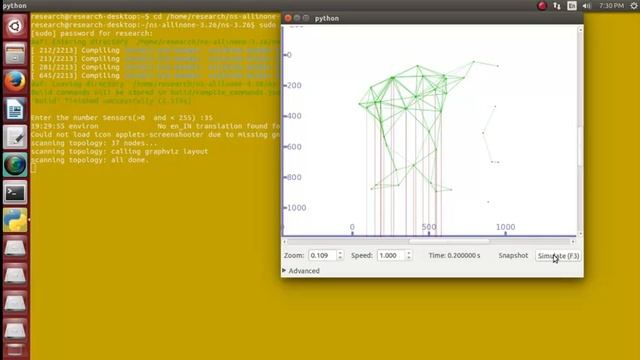Open the text editor in the dock
This screenshot has width=640, height=360.
pos(15,137)
